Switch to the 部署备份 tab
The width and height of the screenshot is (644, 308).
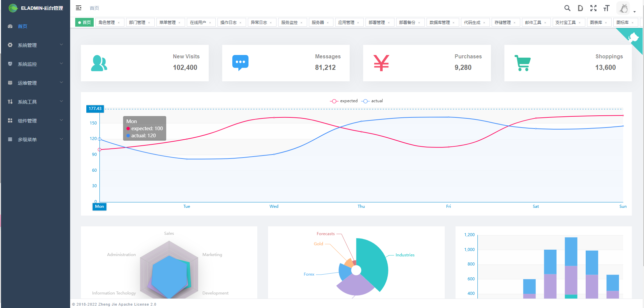410,22
